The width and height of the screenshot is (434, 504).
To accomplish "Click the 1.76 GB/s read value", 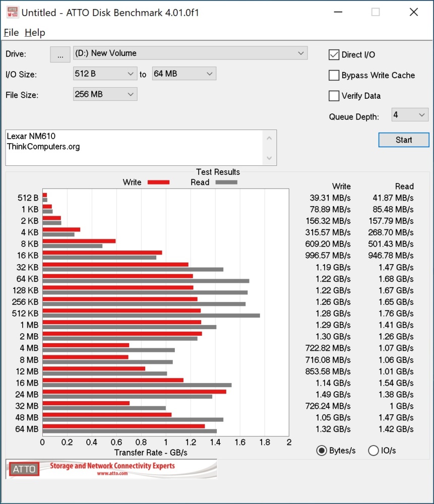I will pyautogui.click(x=396, y=313).
